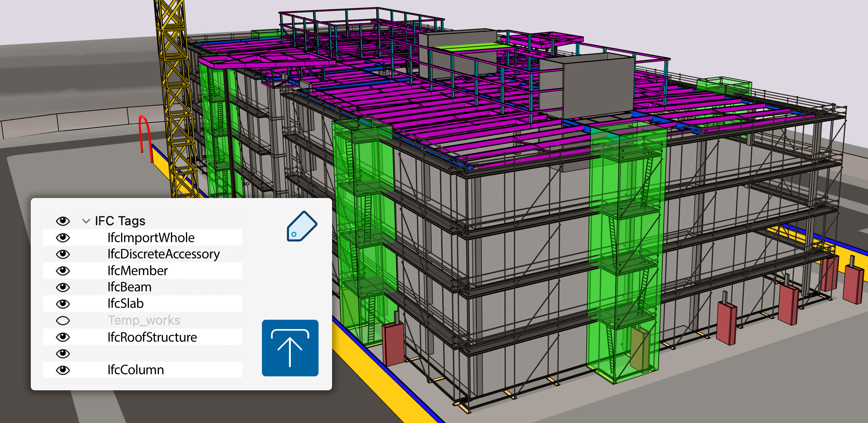
Task: Toggle visibility eye for IFC Tags folder
Action: (x=63, y=221)
